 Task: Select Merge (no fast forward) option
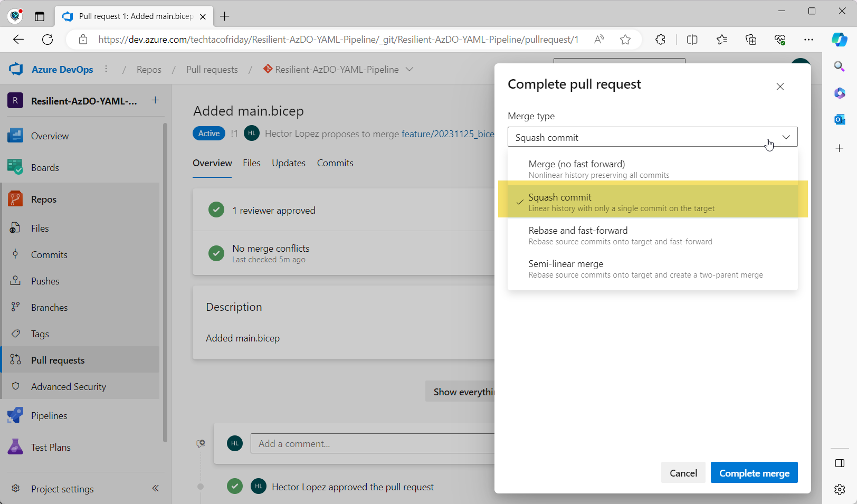(652, 169)
